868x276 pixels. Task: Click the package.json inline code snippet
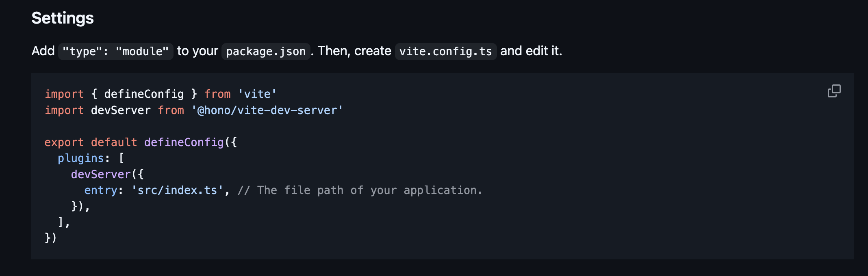point(266,52)
